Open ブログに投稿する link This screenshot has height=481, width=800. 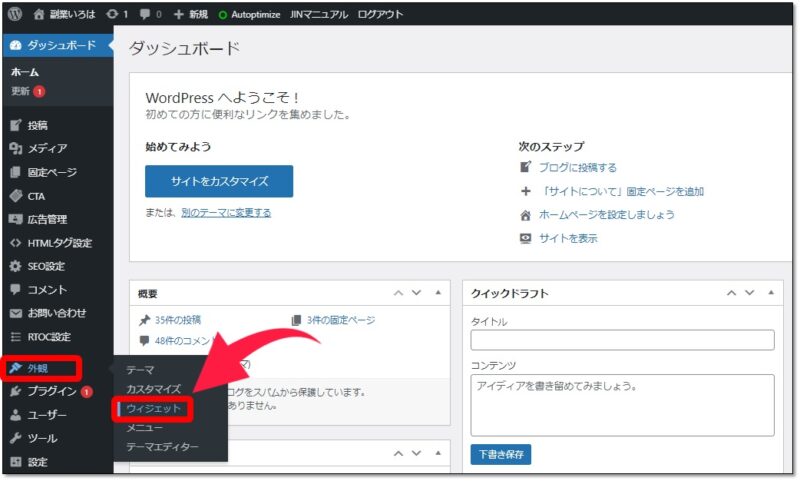pyautogui.click(x=578, y=167)
